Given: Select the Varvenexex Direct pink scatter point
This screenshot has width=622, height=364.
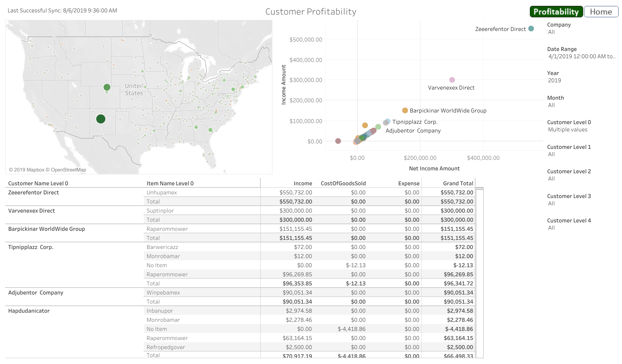Looking at the screenshot, I should click(x=452, y=80).
